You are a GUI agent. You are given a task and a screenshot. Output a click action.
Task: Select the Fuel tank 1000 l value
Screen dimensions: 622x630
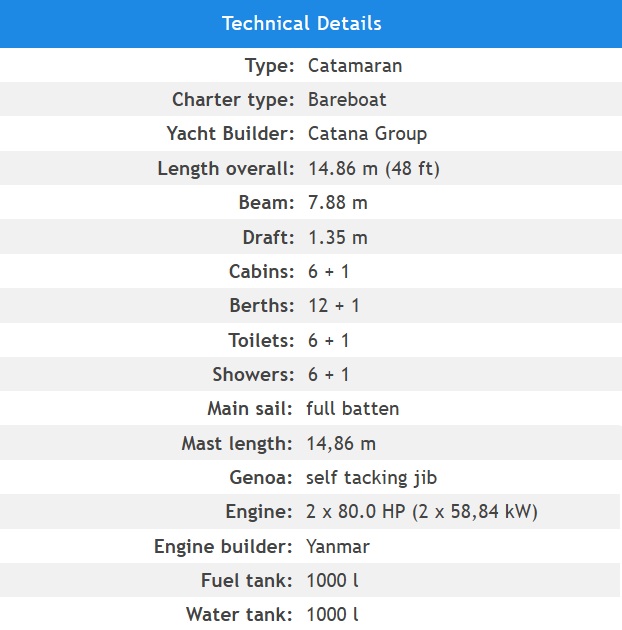click(x=332, y=581)
